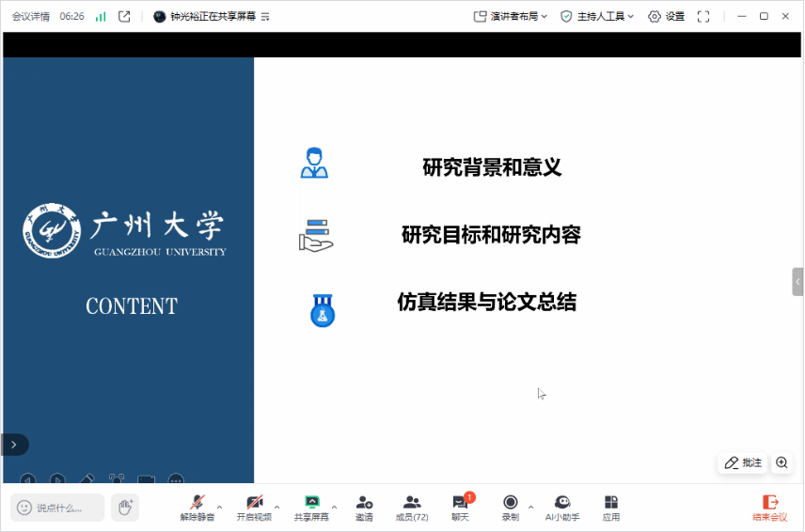The width and height of the screenshot is (805, 532).
Task: Open the AI小助手 assistant
Action: (562, 507)
